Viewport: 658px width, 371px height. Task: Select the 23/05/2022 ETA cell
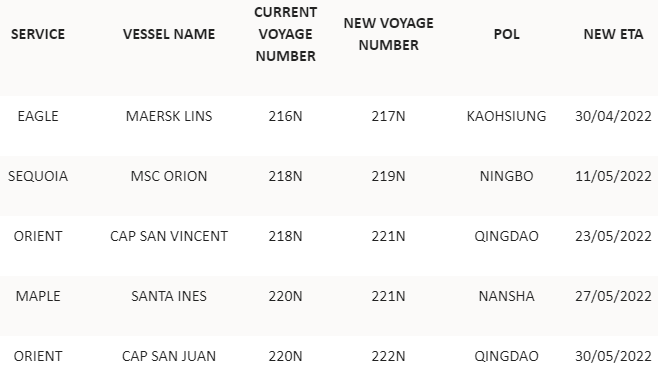[x=613, y=236]
